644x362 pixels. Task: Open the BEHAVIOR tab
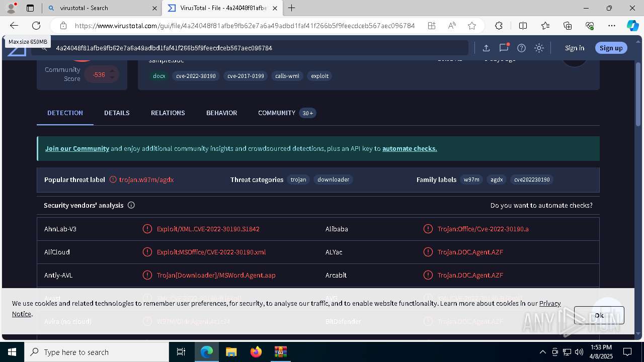[221, 113]
